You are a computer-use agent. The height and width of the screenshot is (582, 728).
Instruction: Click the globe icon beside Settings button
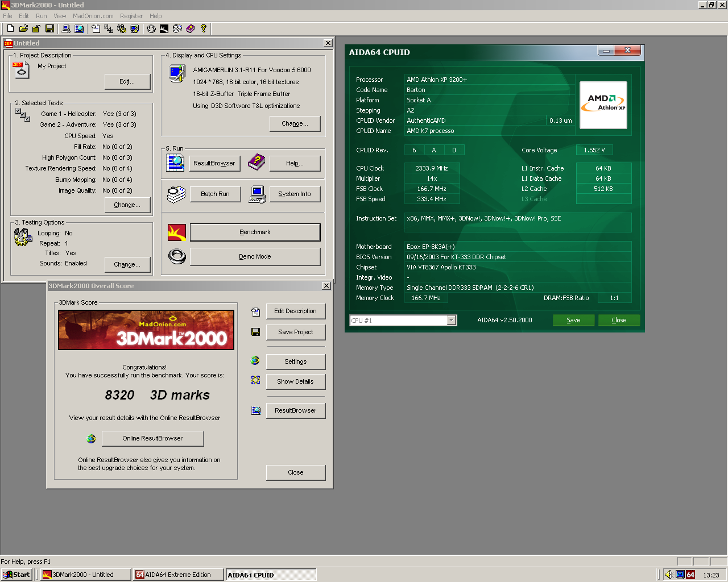pyautogui.click(x=255, y=360)
